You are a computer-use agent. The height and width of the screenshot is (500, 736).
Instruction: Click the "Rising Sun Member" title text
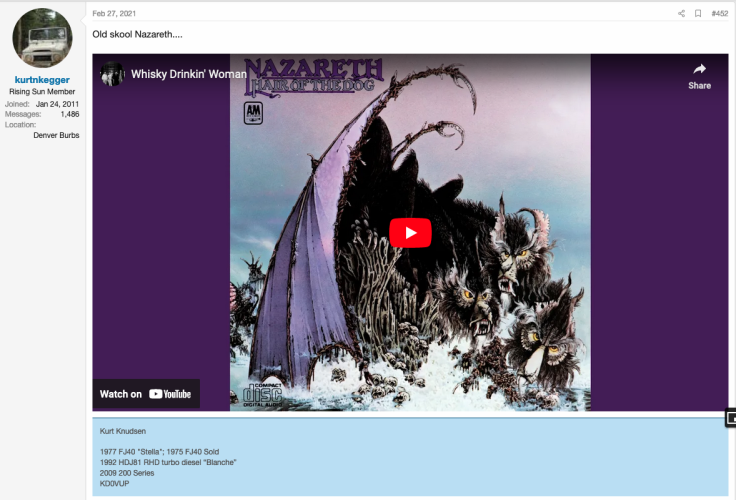point(42,92)
